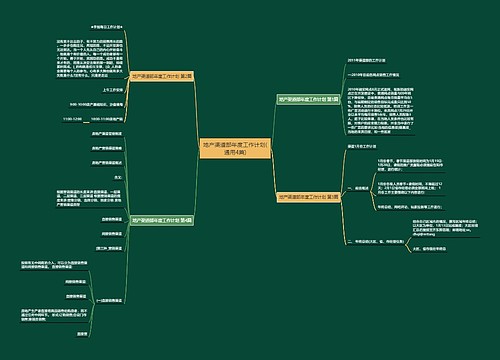Viewport: 500px width, 360px height.
Task: Select the 年终总结、跨年活动 leaf node
Action: pyautogui.click(x=410, y=207)
